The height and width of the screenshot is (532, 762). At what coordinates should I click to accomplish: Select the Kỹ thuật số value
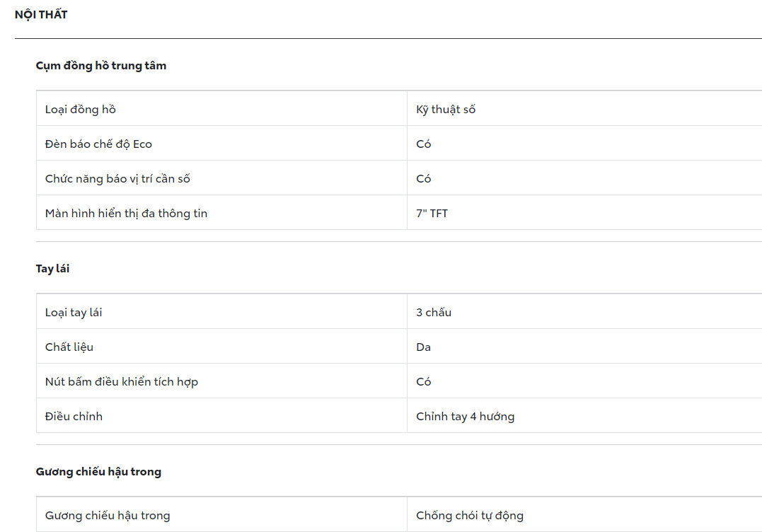coord(446,110)
